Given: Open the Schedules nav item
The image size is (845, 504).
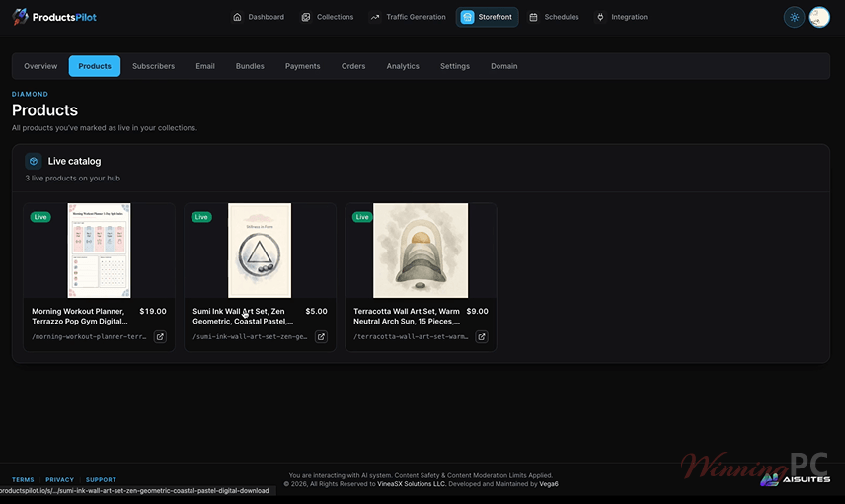Looking at the screenshot, I should tap(554, 17).
